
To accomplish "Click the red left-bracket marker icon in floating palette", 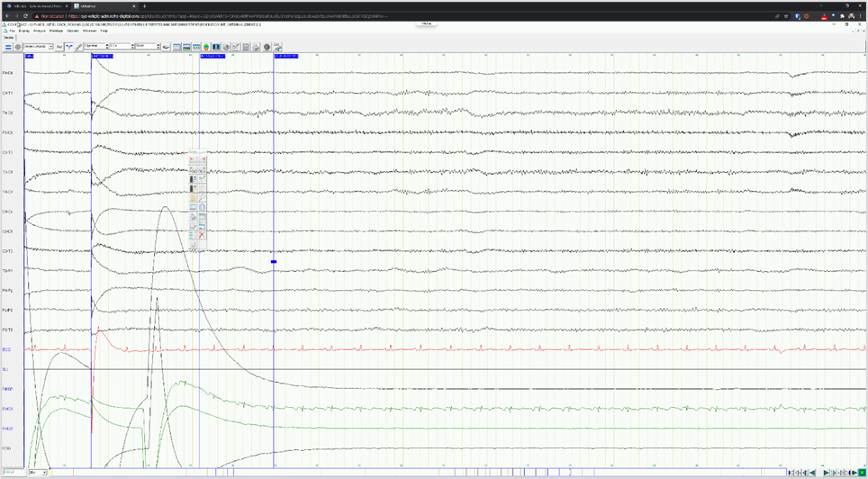I will [x=193, y=160].
